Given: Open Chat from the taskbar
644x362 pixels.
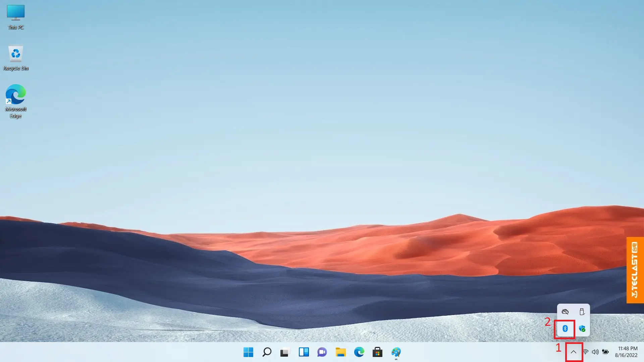Looking at the screenshot, I should 322,352.
